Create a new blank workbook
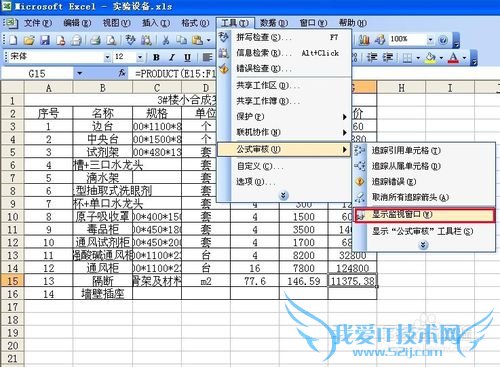 pyautogui.click(x=13, y=40)
